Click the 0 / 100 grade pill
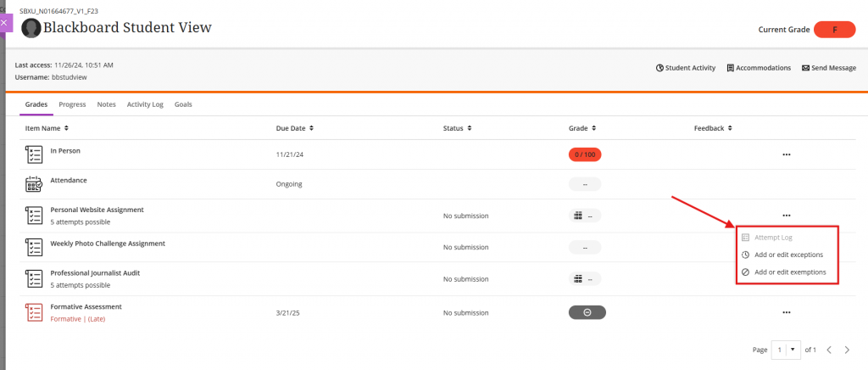868x370 pixels. (585, 154)
